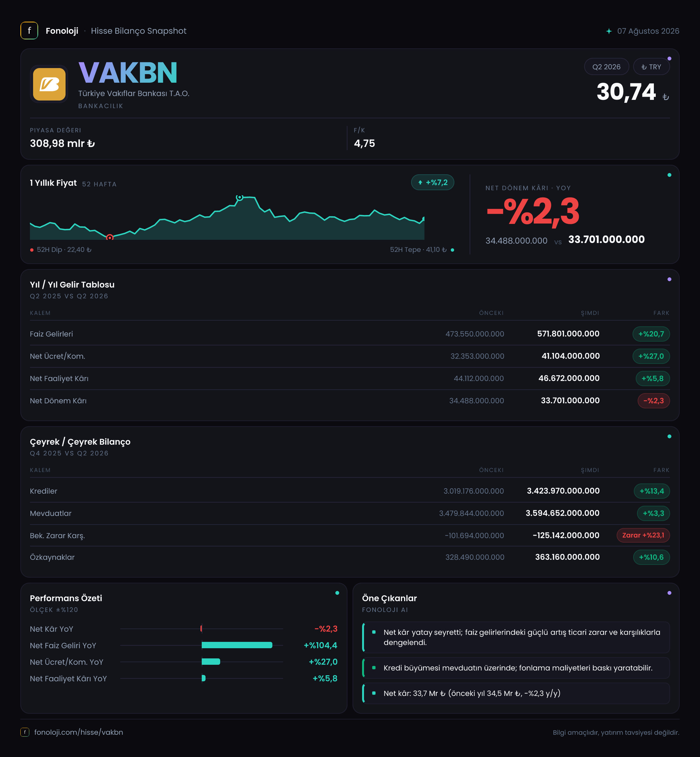This screenshot has width=700, height=757.
Task: Click the big −%2,3 net profit figure
Action: [533, 212]
